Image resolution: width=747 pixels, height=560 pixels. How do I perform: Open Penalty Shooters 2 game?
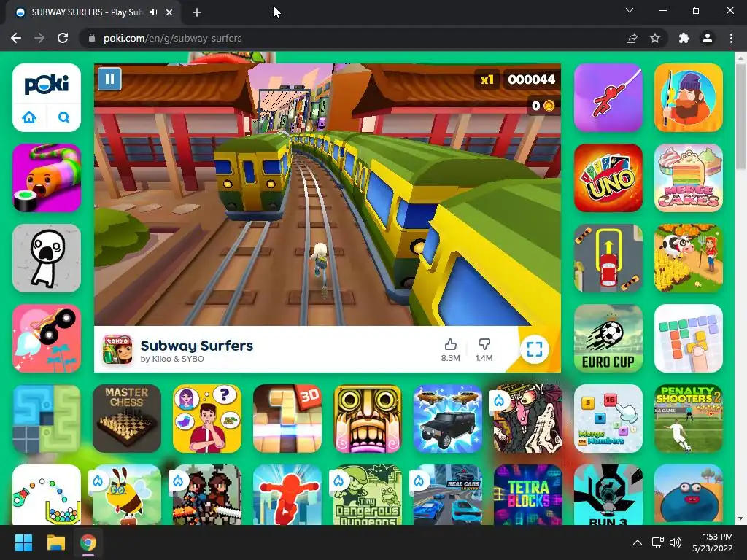tap(689, 419)
